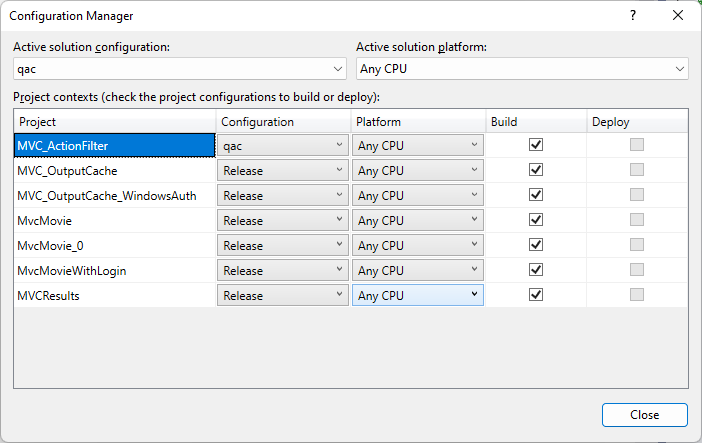Open Configuration dropdown for MVC_OutputCache
Screen dimensions: 702x443
pyautogui.click(x=283, y=170)
